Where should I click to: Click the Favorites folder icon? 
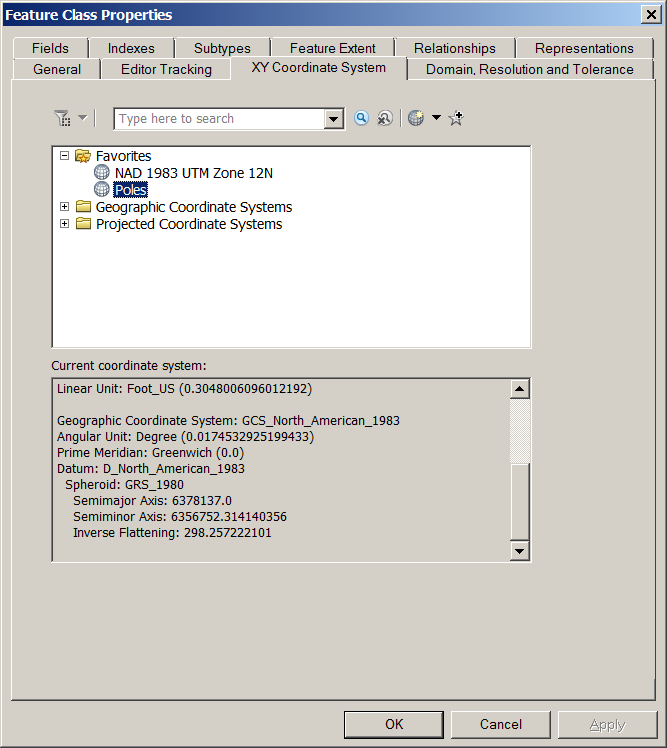tap(83, 156)
